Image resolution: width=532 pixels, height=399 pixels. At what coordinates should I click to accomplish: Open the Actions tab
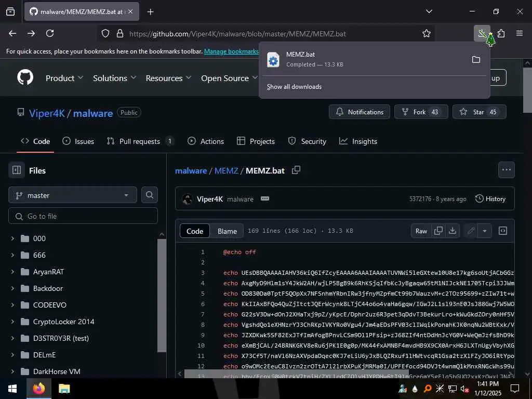[x=206, y=141]
